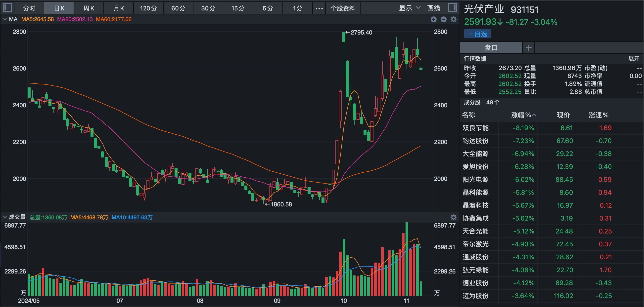The height and width of the screenshot is (307, 644).
Task: Select 阳光电源 in constituents list
Action: 475,179
